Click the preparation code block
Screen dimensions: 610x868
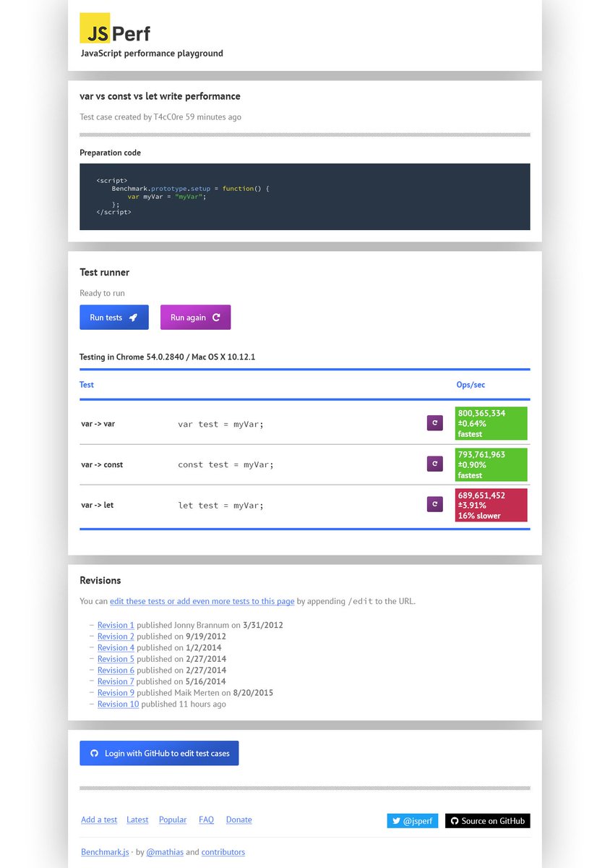click(x=305, y=197)
